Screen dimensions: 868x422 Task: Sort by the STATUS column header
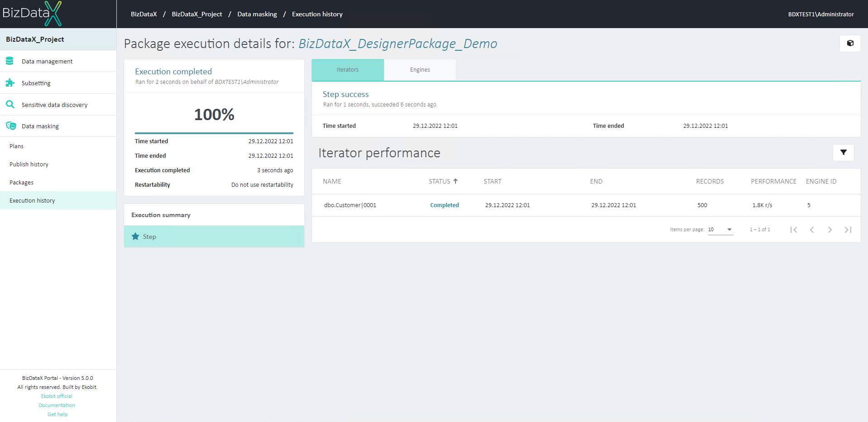[439, 181]
